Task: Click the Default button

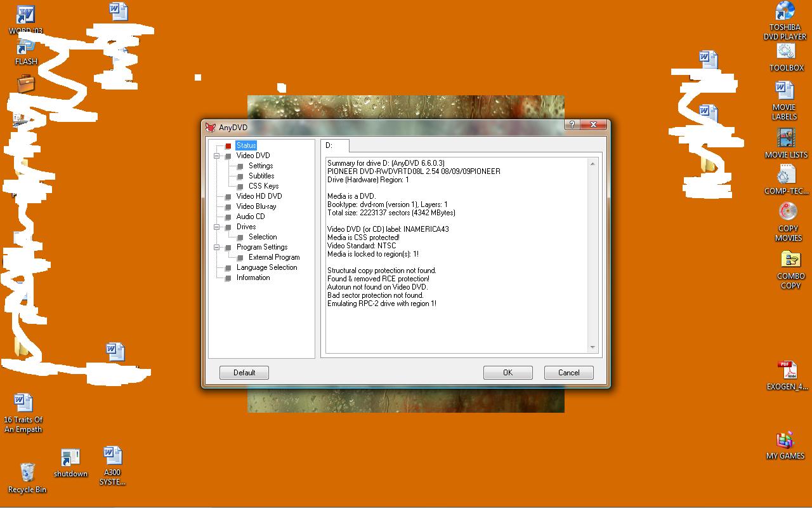Action: (244, 373)
